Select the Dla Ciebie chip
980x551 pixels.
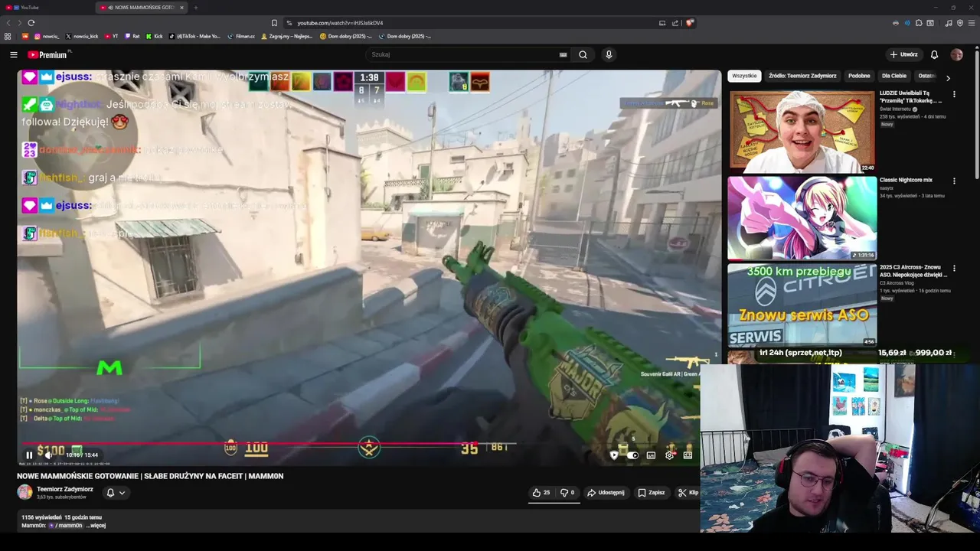point(894,76)
